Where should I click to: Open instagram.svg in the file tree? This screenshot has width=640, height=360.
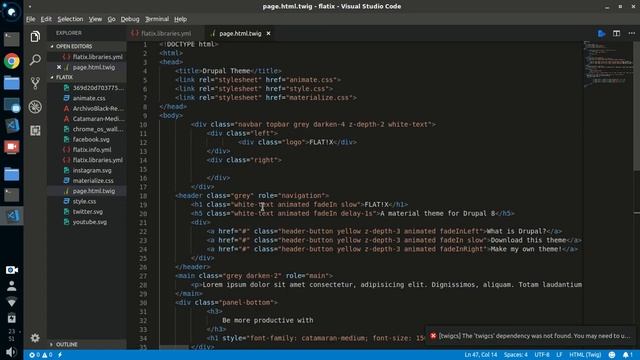[92, 170]
